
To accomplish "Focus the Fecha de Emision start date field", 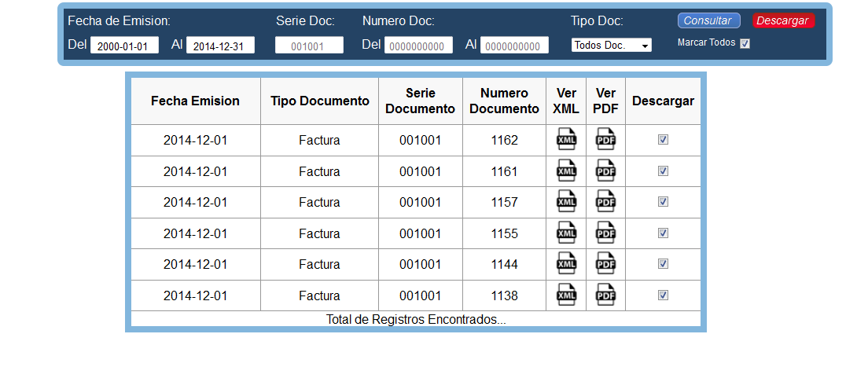I will [x=125, y=46].
